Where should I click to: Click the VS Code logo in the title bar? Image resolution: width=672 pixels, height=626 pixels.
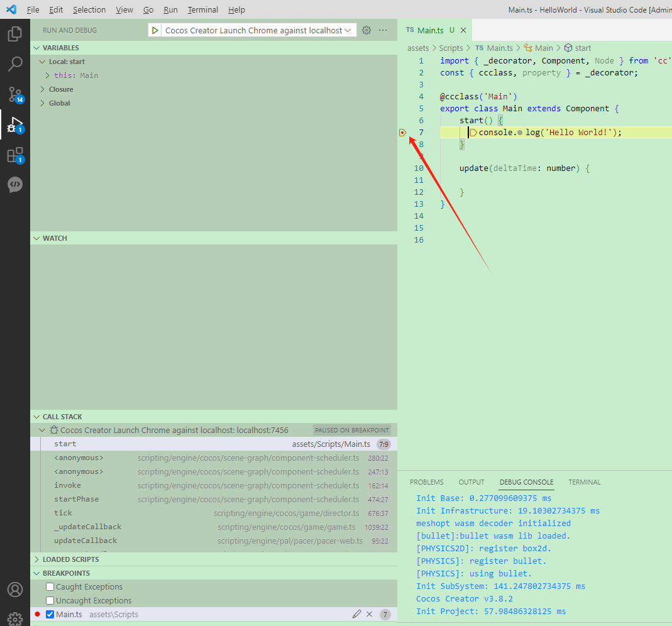point(11,9)
